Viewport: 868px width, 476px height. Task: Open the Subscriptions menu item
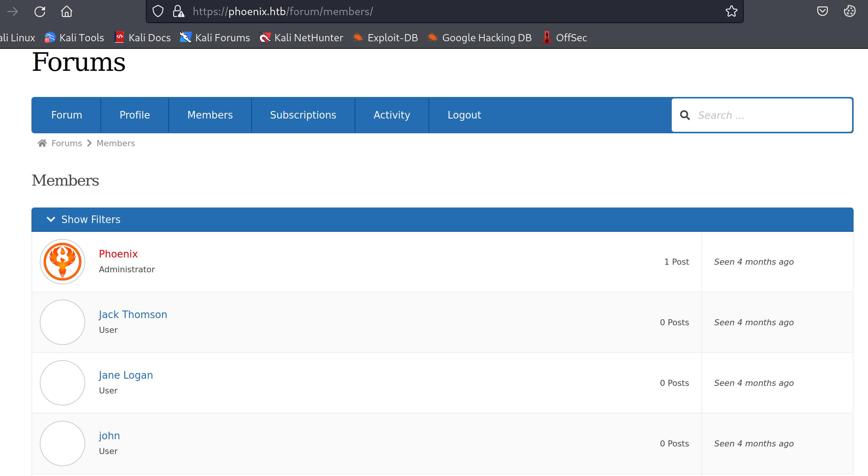click(303, 115)
